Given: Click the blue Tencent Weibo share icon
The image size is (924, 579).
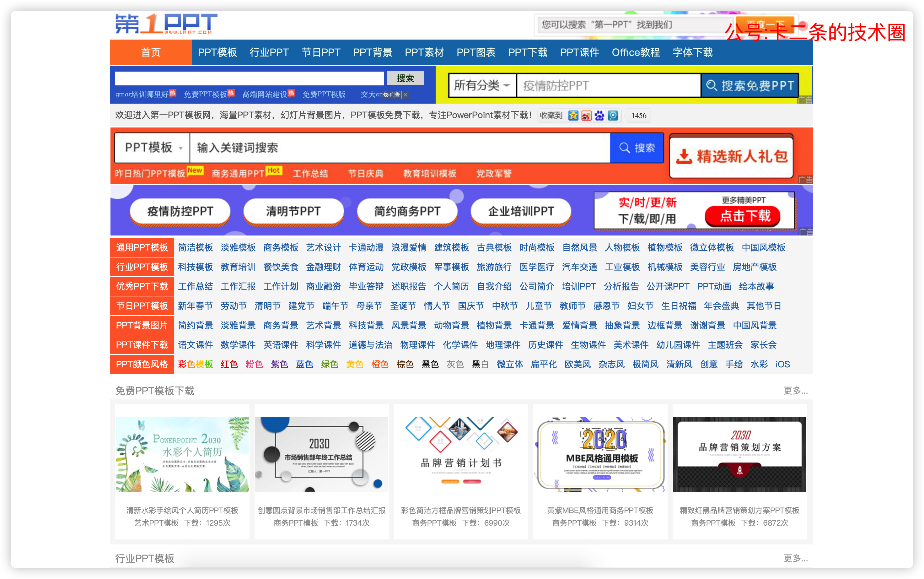Looking at the screenshot, I should pos(613,116).
